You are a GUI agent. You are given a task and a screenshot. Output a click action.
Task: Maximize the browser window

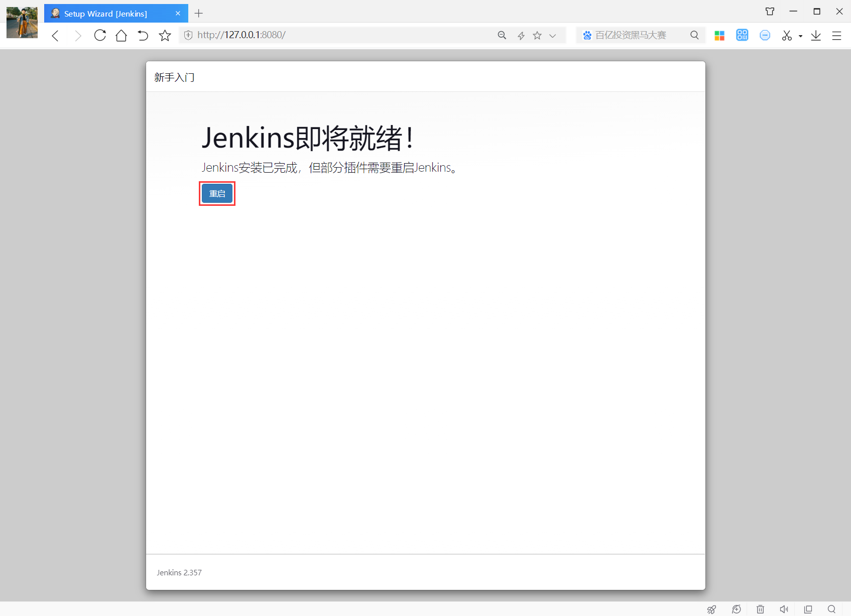click(x=817, y=11)
